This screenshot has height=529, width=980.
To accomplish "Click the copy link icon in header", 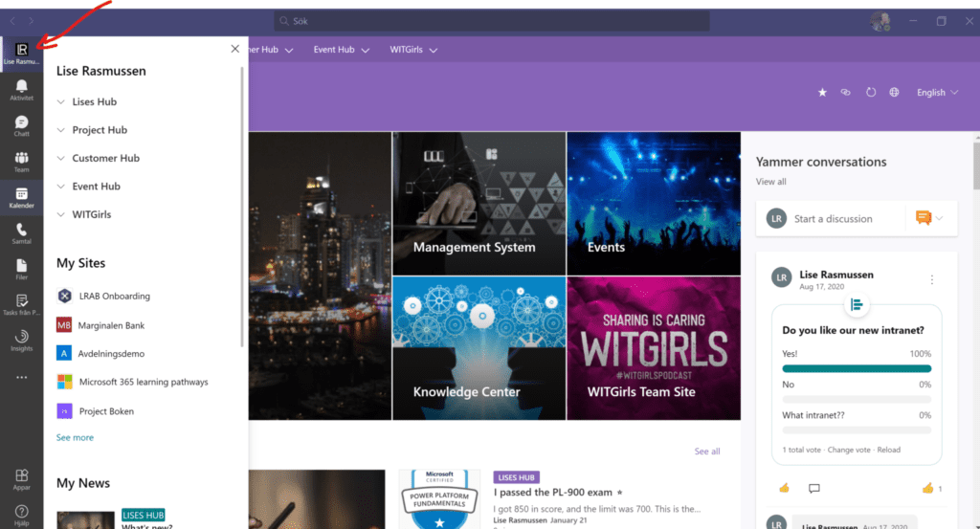I will (x=846, y=93).
